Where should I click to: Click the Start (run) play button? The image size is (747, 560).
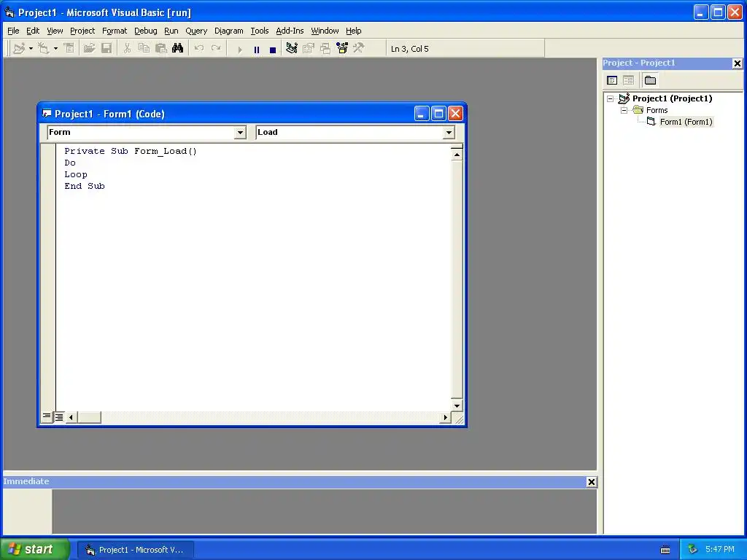(x=239, y=50)
